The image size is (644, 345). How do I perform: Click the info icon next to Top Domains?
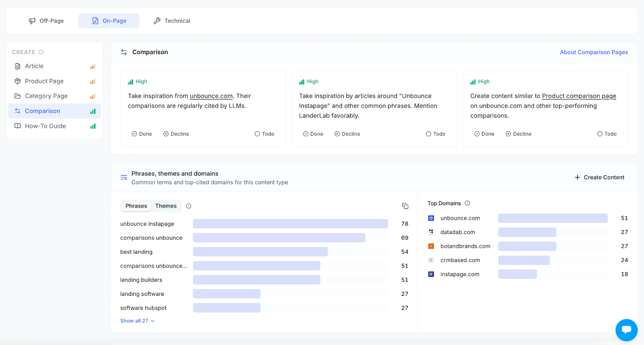pos(467,203)
